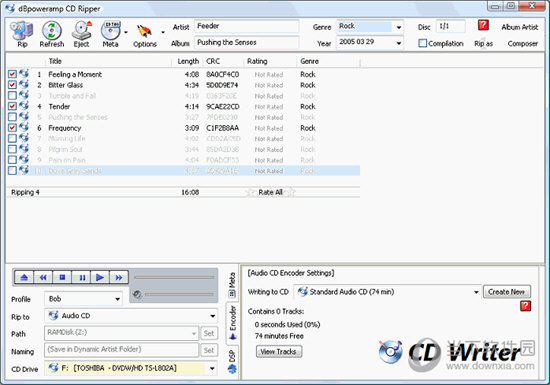Expand the Meta button dropdown arrow
The height and width of the screenshot is (385, 550).
[126, 32]
